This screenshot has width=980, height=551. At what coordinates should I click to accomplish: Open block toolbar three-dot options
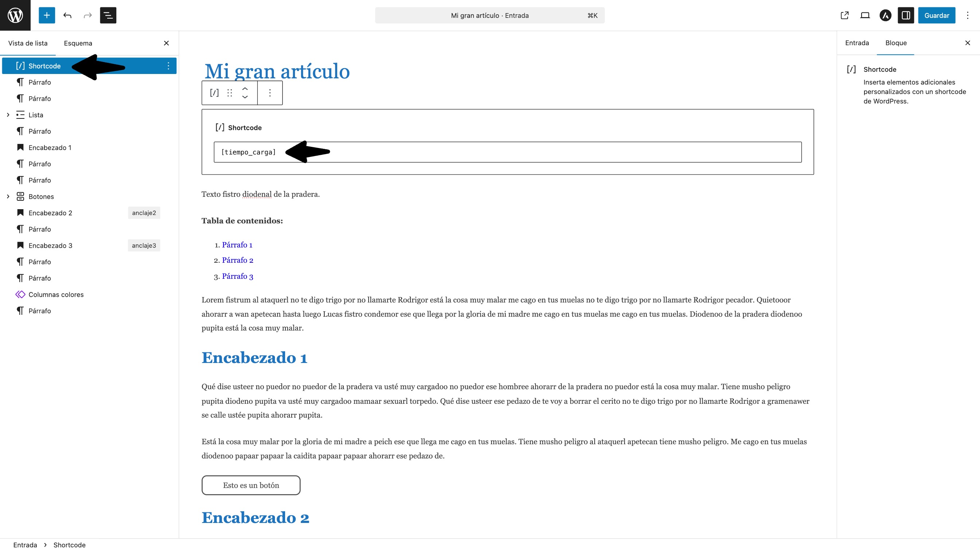(270, 93)
